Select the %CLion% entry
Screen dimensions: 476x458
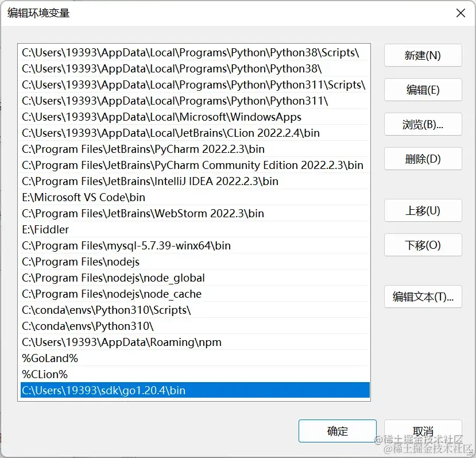(194, 375)
